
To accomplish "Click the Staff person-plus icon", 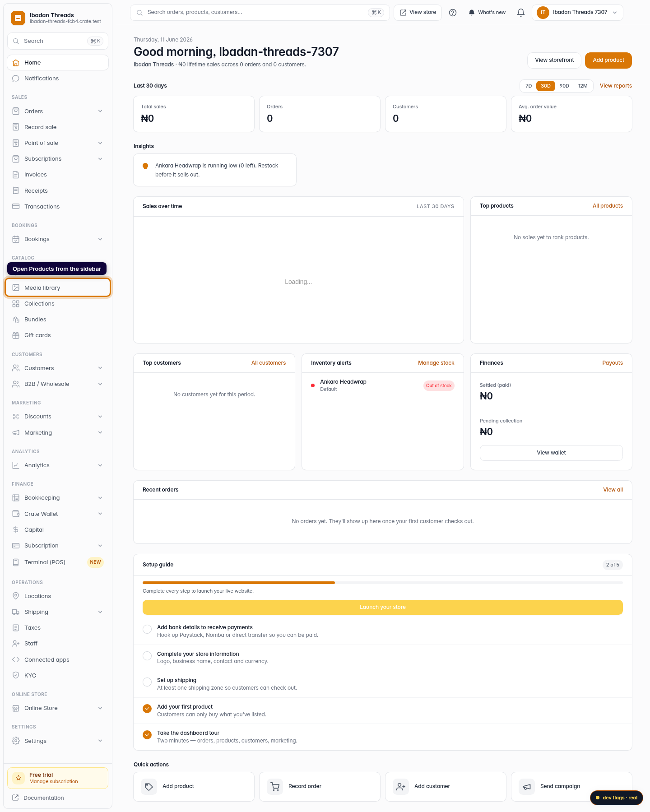I will tap(16, 644).
